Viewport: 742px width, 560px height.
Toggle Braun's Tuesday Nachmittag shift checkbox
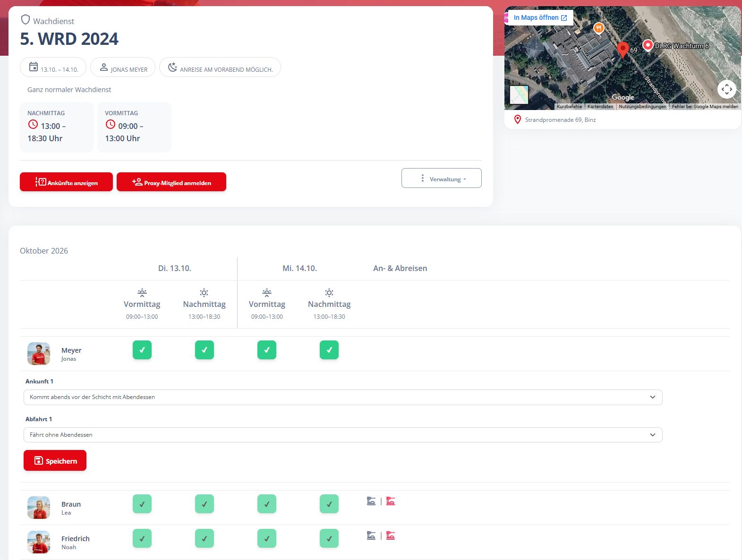(x=205, y=504)
